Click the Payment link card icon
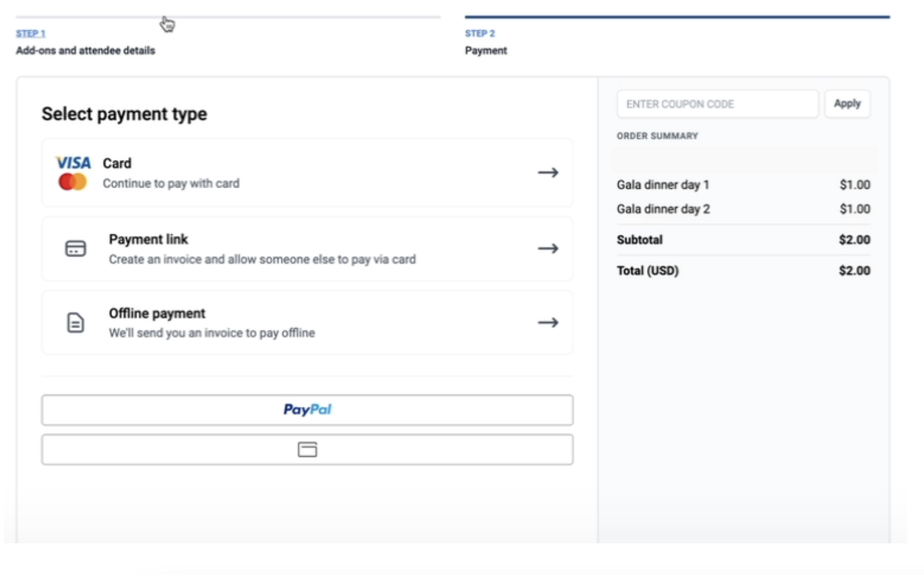Screen dimensions: 924x575 pos(76,249)
